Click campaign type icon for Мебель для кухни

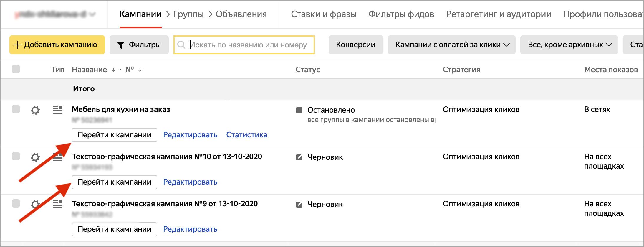[58, 110]
